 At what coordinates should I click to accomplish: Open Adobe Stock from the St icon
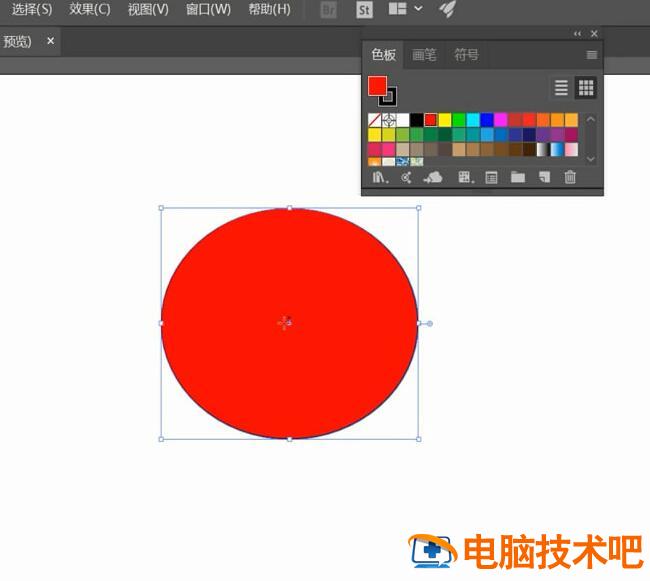(x=364, y=10)
